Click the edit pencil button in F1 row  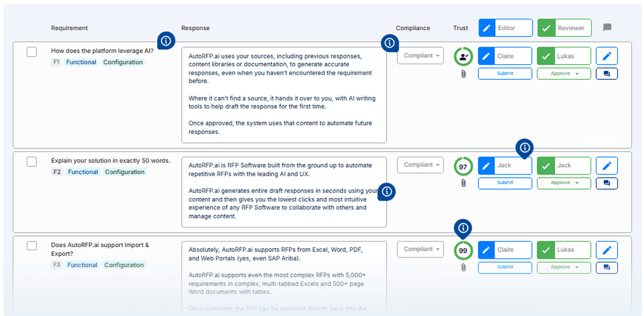(607, 56)
